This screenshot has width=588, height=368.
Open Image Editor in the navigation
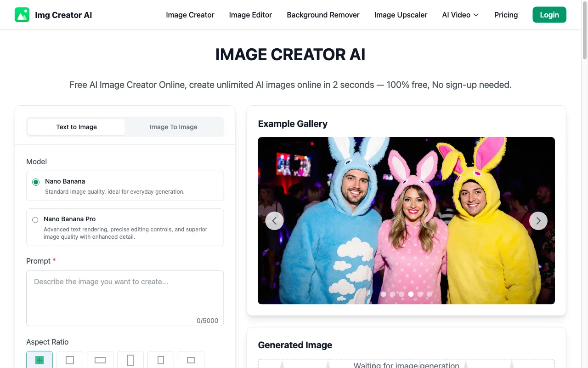point(250,15)
